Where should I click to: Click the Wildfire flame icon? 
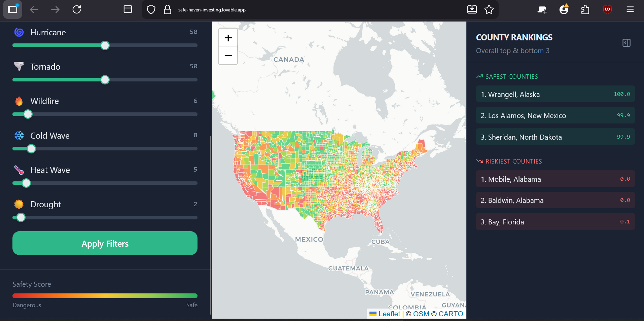[19, 101]
